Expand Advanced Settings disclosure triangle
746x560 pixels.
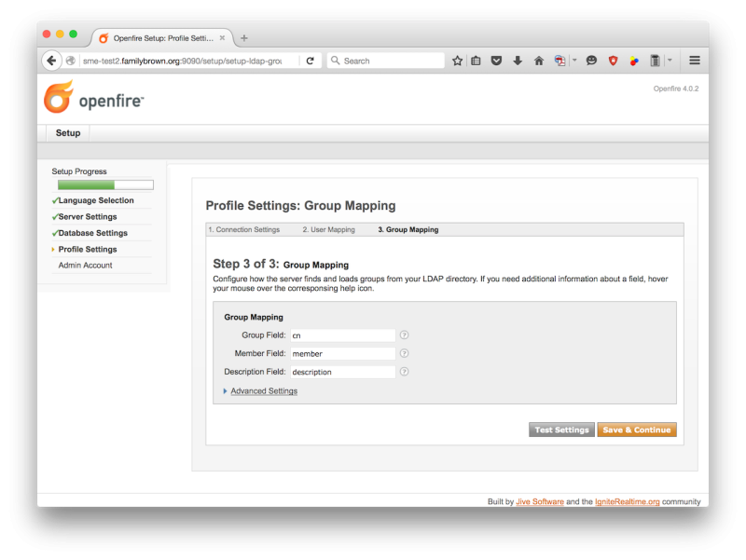point(225,390)
